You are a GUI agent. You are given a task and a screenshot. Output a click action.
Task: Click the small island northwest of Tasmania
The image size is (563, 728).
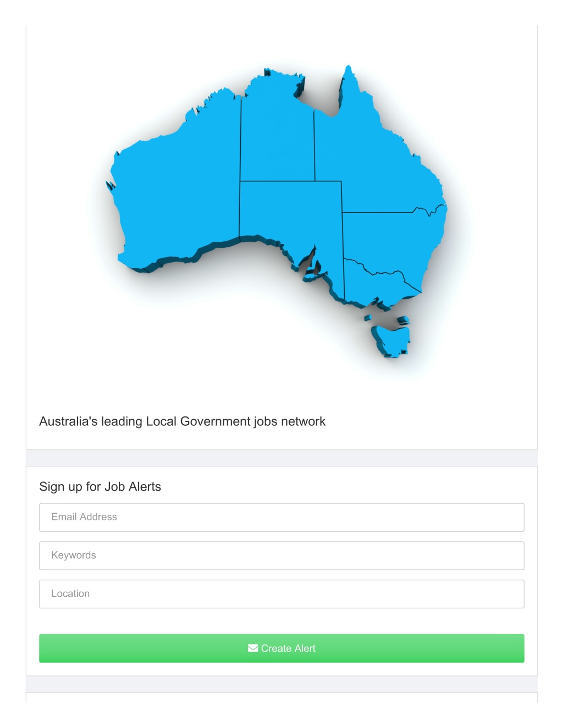368,318
